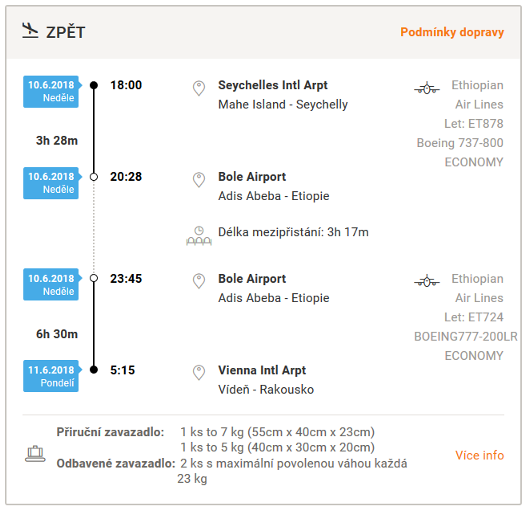Click the Délka mezipřistání layover text
The image size is (525, 508).
pyautogui.click(x=293, y=232)
